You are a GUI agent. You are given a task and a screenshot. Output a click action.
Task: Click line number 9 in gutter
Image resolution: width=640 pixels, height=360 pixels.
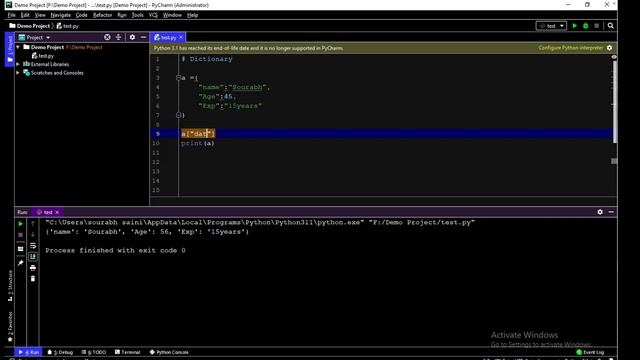tap(158, 133)
